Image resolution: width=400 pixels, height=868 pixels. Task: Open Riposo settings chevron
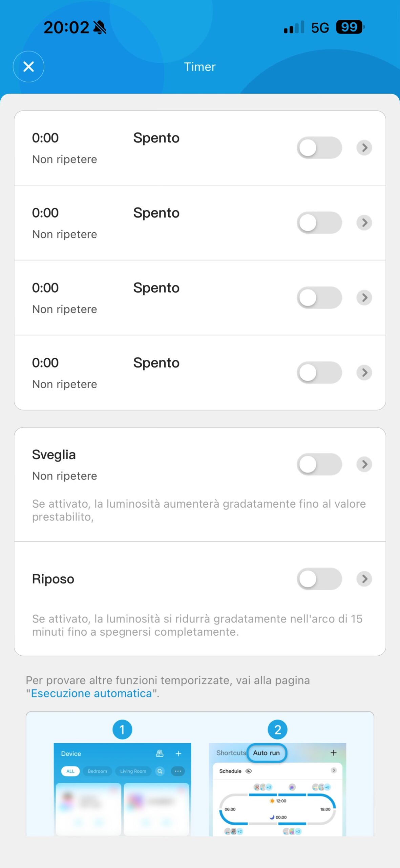click(364, 579)
